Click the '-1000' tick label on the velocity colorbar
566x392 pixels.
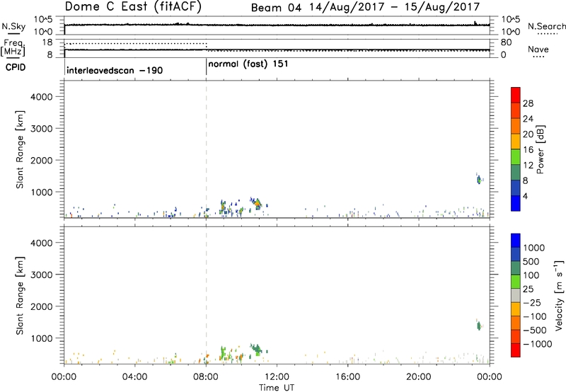[x=537, y=344]
